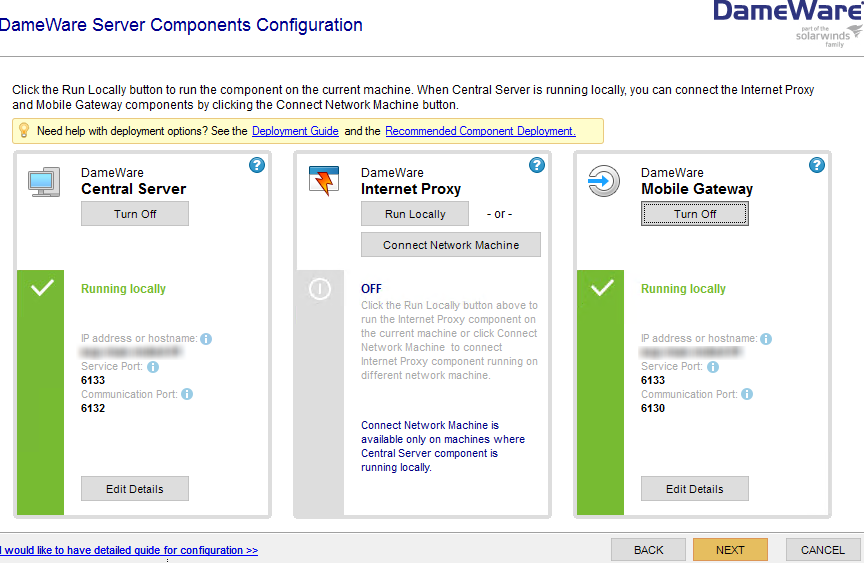Click the Central Server help question-mark icon

[x=257, y=165]
